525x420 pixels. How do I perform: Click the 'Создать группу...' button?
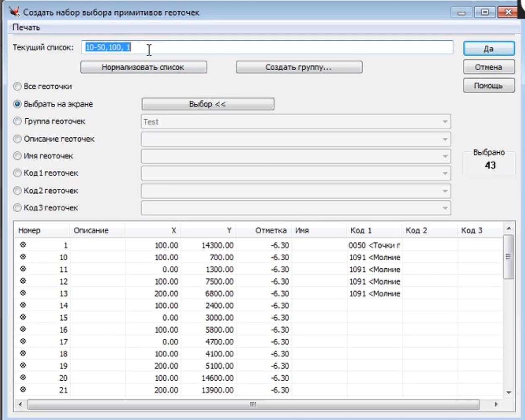point(299,67)
